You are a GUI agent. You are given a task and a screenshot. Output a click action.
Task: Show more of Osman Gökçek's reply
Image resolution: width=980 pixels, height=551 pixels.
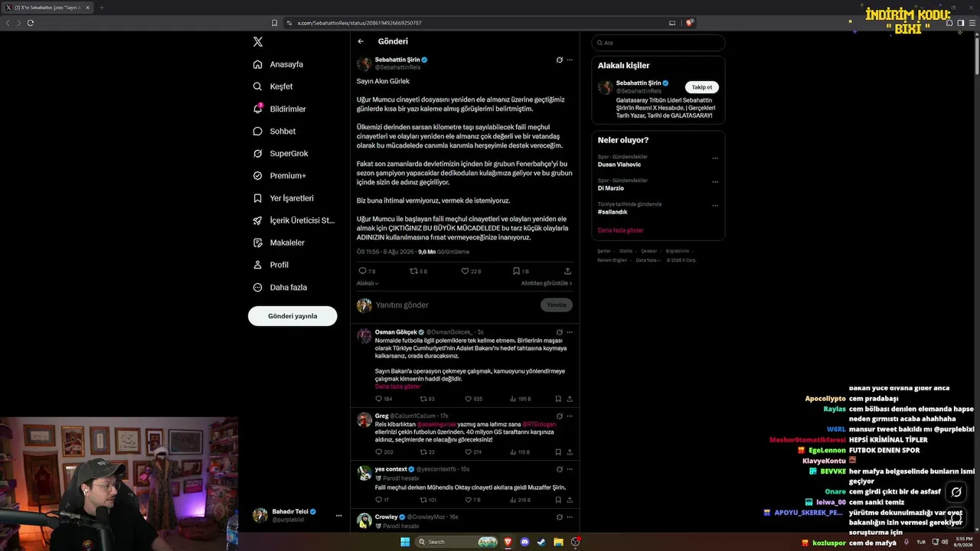coord(397,386)
